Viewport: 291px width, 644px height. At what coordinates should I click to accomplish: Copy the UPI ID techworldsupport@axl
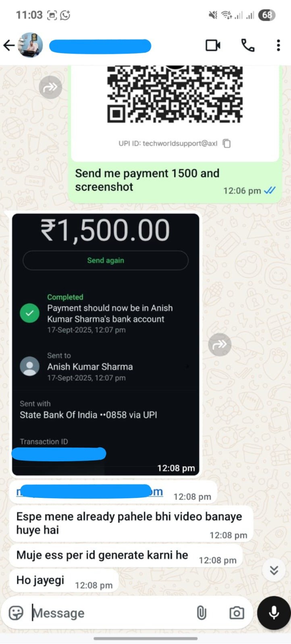pyautogui.click(x=227, y=143)
